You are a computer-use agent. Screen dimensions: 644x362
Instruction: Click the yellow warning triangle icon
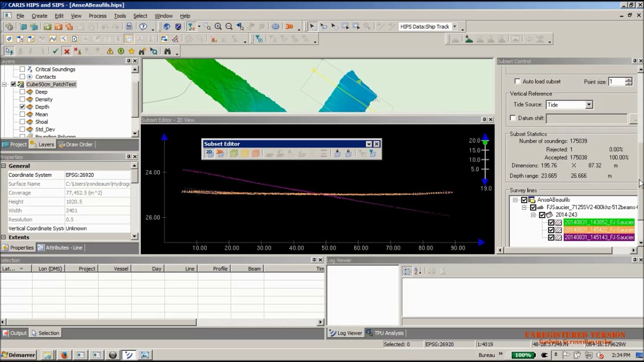pos(110,51)
